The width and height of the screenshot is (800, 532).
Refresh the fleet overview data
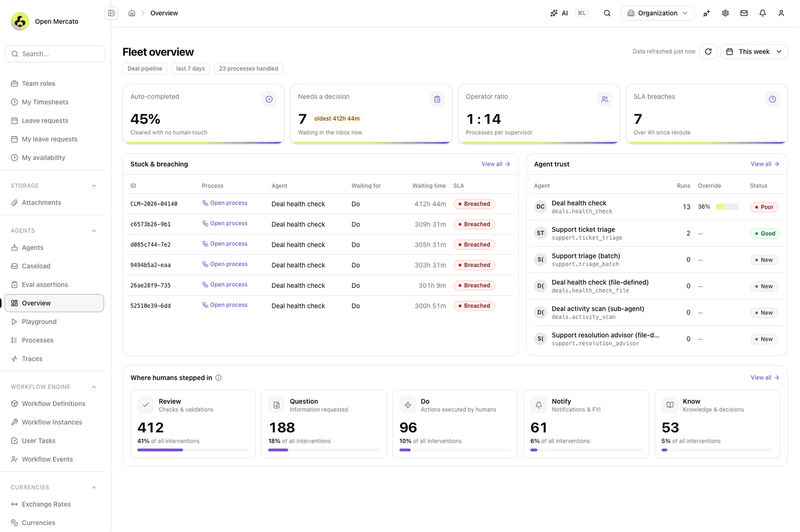coord(708,52)
